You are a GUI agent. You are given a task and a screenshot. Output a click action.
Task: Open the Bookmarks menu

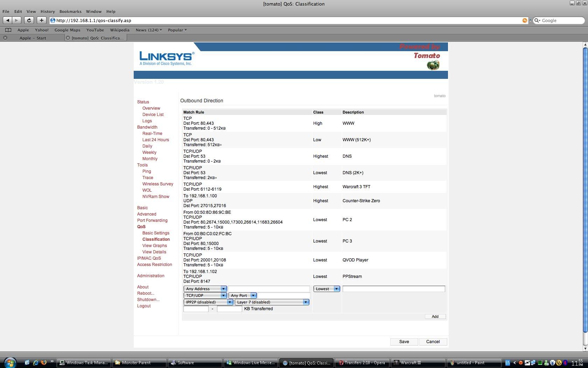point(70,12)
